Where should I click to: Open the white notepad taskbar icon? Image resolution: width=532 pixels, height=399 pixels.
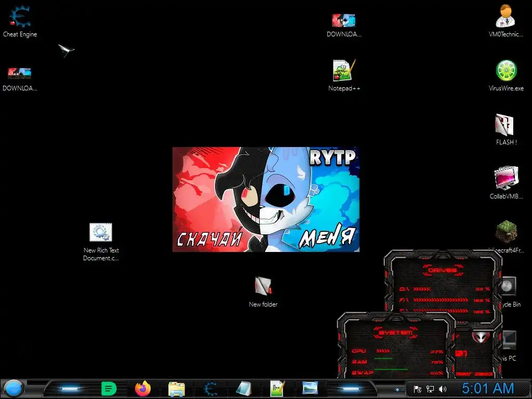point(243,389)
